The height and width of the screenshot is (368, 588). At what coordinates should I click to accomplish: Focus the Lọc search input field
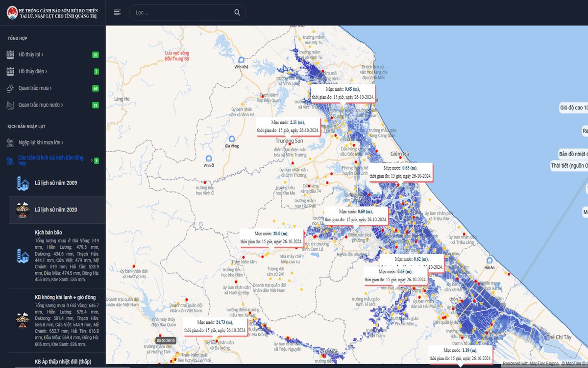[181, 13]
